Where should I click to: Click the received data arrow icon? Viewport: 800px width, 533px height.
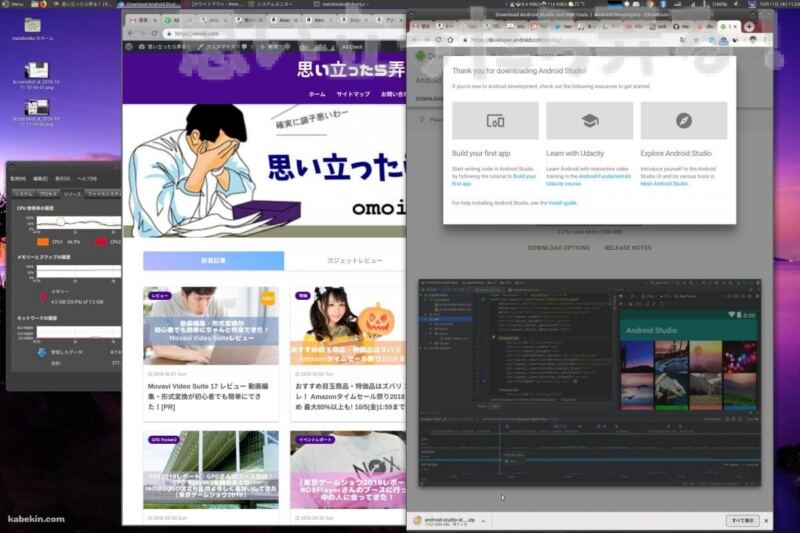coord(42,352)
